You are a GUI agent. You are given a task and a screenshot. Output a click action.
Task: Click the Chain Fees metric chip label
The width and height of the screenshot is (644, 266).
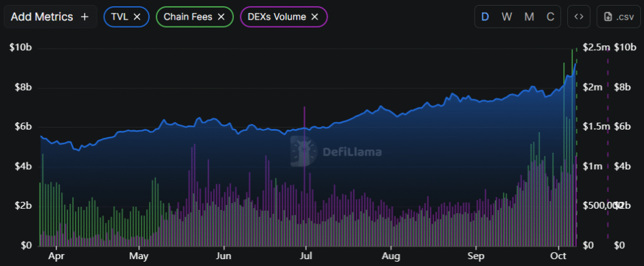coord(188,17)
